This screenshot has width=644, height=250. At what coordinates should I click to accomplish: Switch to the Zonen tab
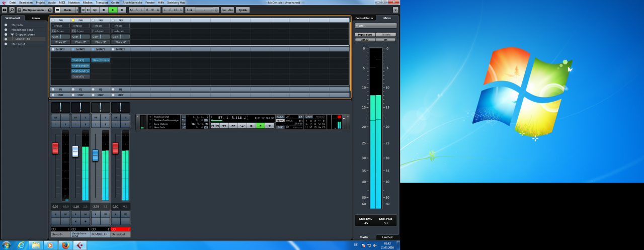click(x=36, y=18)
